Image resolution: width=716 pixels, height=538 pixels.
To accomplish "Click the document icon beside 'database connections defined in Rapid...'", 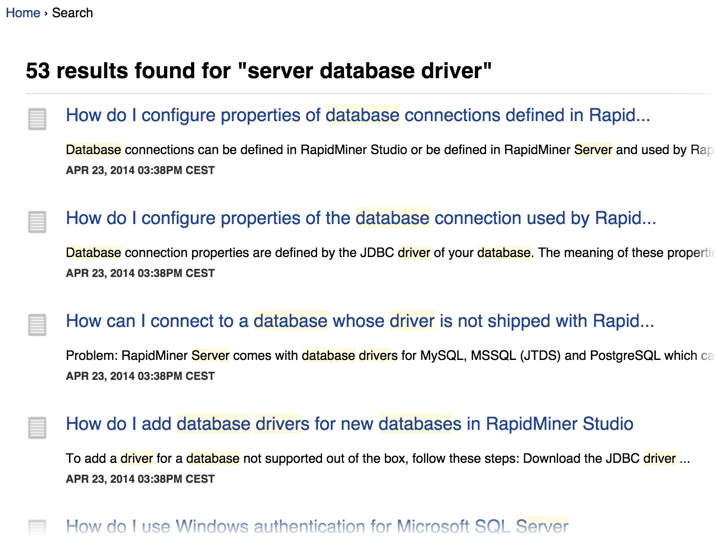I will [x=37, y=119].
